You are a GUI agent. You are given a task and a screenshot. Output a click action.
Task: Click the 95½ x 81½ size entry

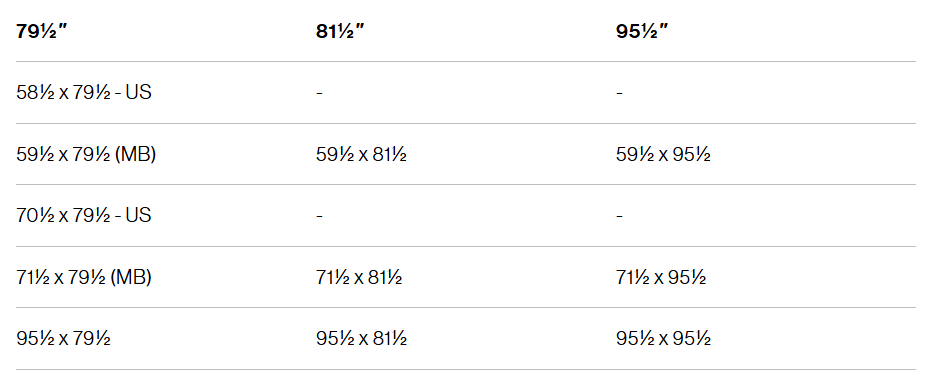coord(361,338)
